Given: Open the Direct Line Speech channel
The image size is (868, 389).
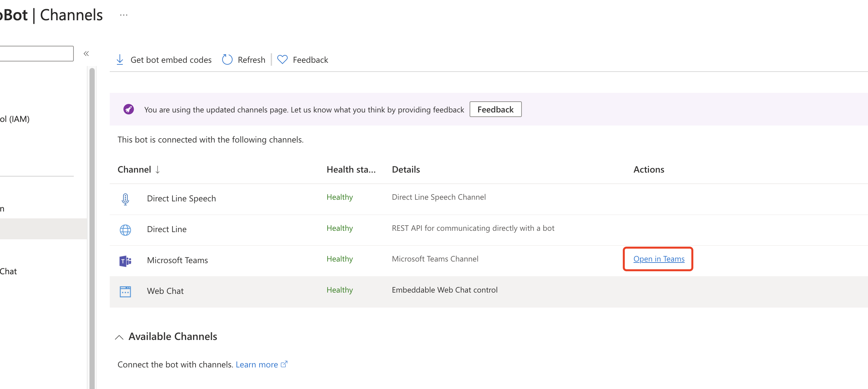Looking at the screenshot, I should (181, 198).
